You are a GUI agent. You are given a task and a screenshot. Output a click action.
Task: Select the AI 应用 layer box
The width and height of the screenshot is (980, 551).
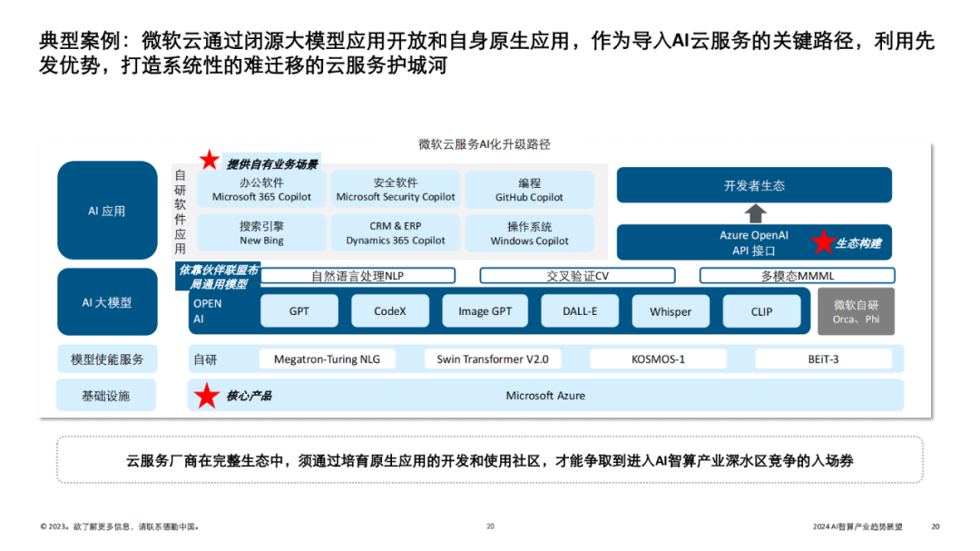[x=106, y=211]
